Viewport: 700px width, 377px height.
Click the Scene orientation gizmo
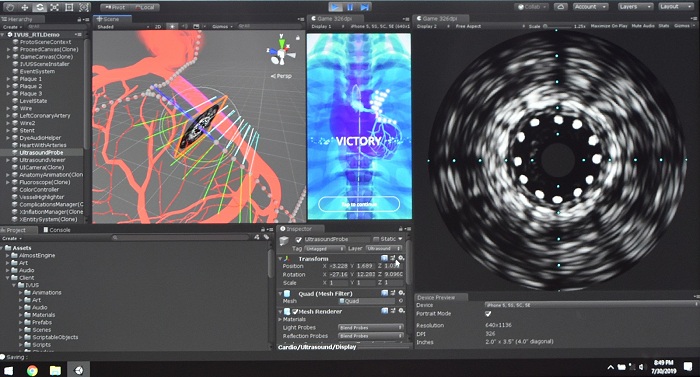point(281,52)
